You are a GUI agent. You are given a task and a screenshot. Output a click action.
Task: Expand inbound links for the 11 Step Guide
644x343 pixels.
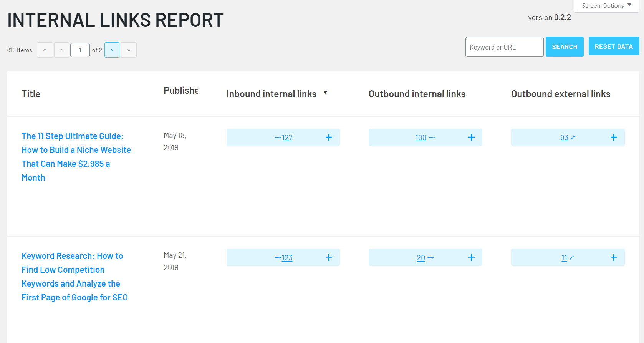pos(329,138)
